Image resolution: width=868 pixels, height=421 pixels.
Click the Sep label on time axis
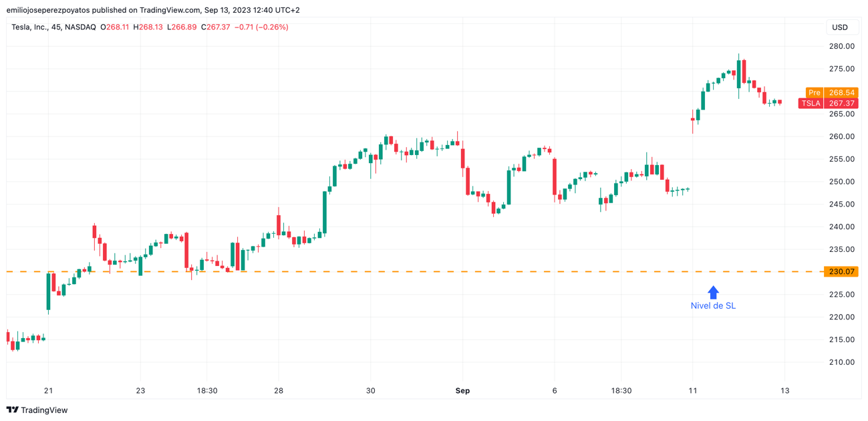click(x=462, y=391)
